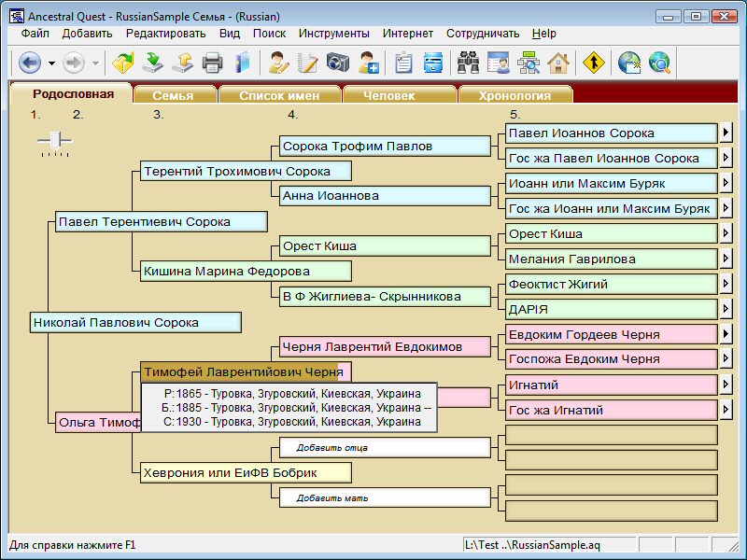The height and width of the screenshot is (560, 747).
Task: Open the Инструменты menu
Action: 334,34
